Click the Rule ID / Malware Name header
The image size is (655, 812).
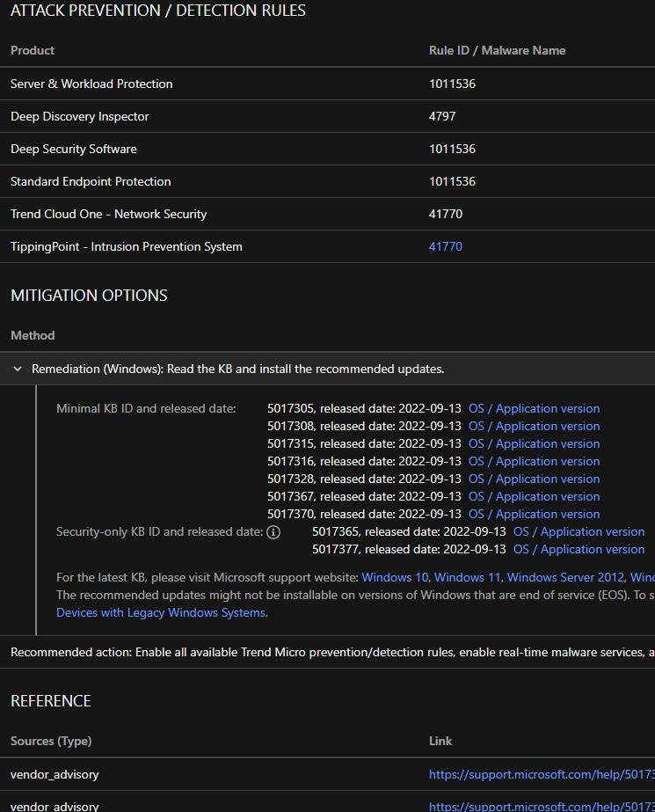click(497, 51)
